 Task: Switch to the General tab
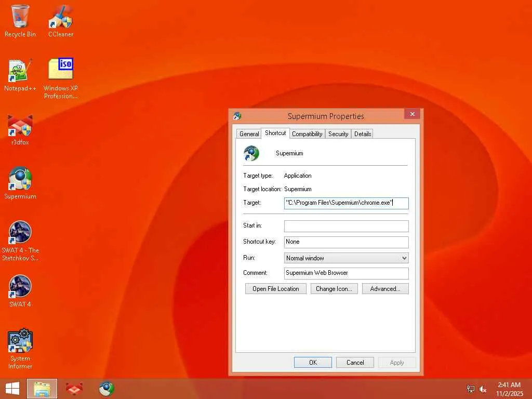[249, 134]
